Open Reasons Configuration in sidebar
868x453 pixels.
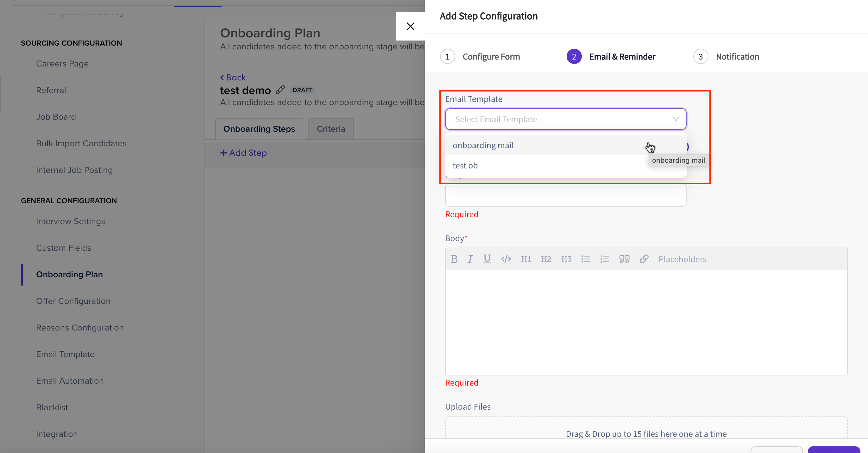[80, 328]
